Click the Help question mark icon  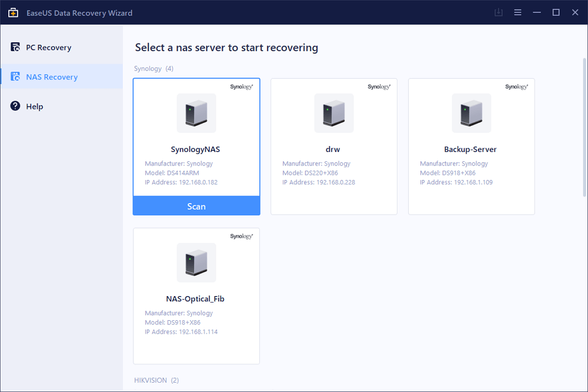(15, 107)
